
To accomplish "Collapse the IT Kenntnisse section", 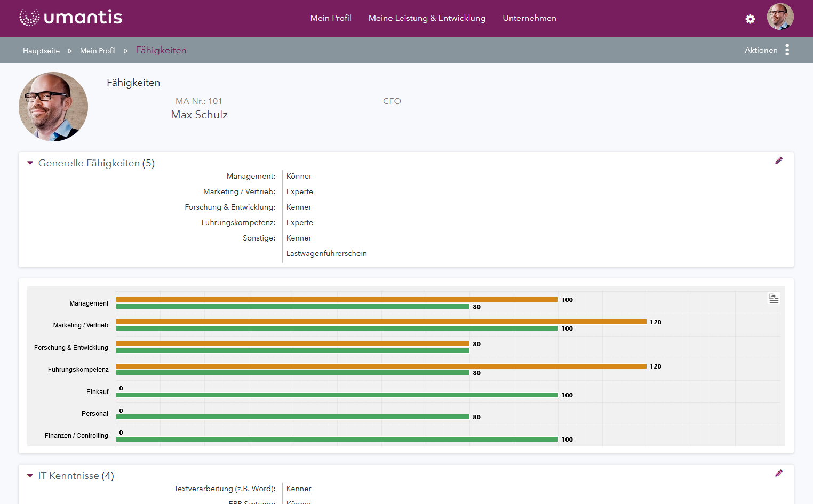I will [30, 476].
